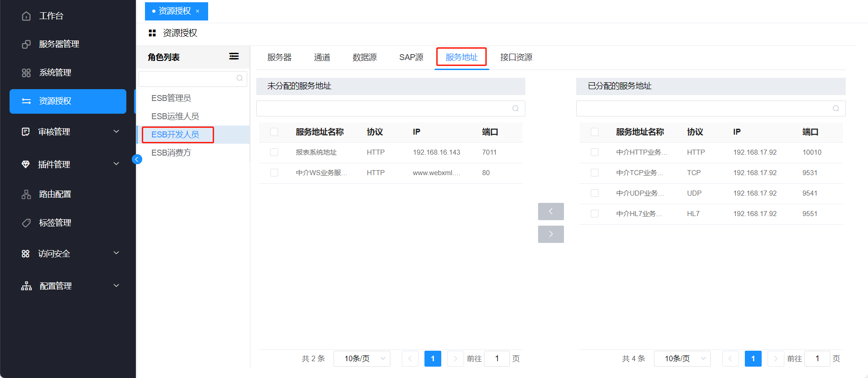Check the 中介UDP业务 row checkbox
Screen dimensions: 868x378
(594, 193)
